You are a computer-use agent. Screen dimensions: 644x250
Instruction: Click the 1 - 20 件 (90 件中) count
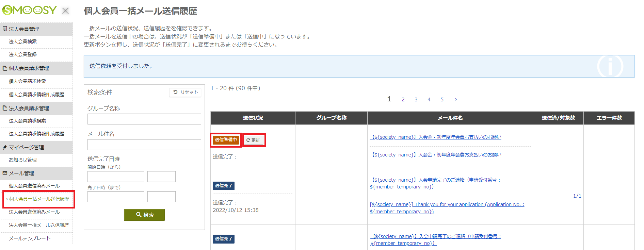coord(235,88)
